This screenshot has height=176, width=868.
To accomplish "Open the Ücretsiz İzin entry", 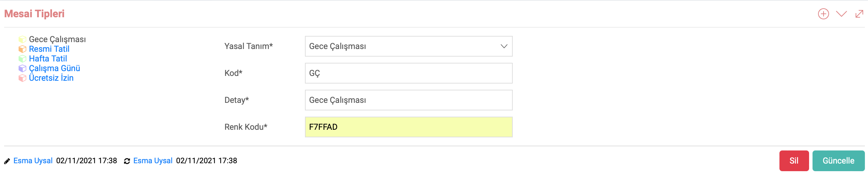I will (x=51, y=78).
